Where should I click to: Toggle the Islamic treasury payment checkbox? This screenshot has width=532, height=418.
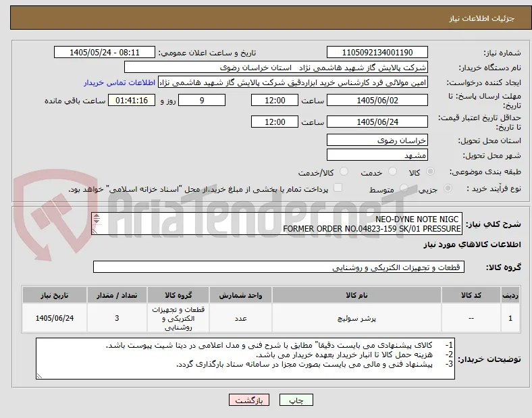point(338,188)
